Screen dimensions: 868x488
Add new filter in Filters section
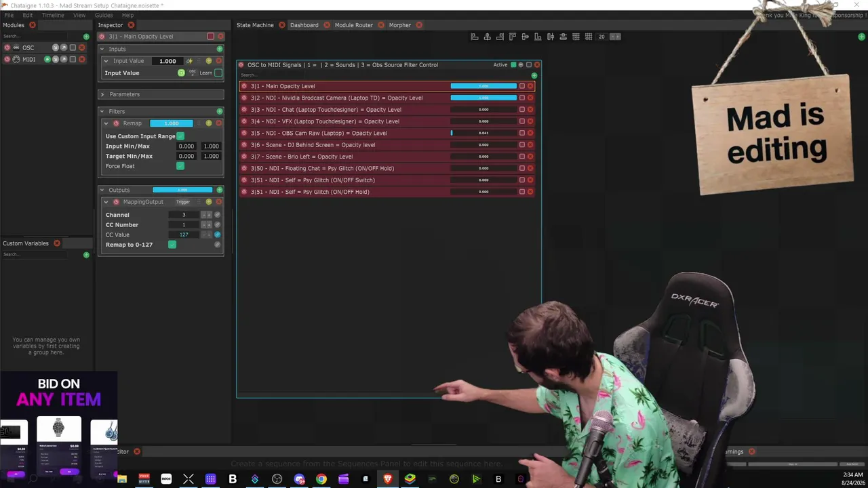pyautogui.click(x=220, y=111)
